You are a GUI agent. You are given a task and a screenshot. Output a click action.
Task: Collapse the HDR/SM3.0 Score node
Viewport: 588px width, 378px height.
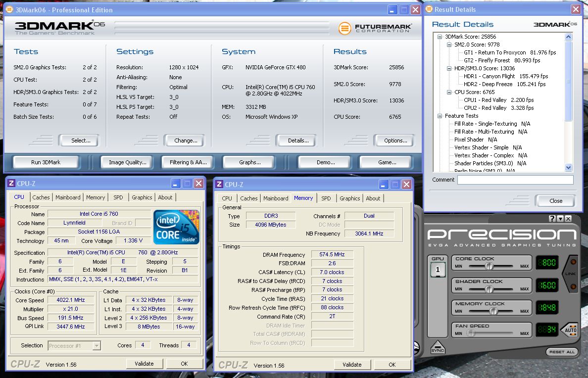(449, 68)
